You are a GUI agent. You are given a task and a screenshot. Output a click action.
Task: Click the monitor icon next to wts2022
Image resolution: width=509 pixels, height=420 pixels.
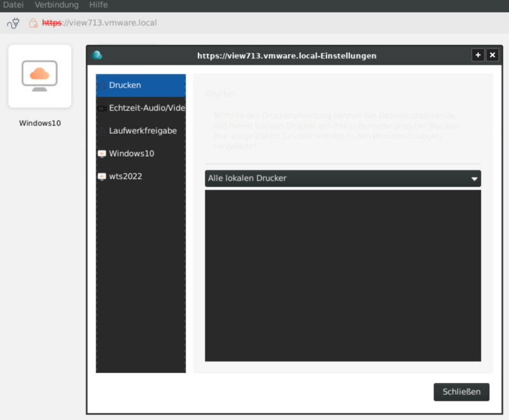(x=102, y=177)
